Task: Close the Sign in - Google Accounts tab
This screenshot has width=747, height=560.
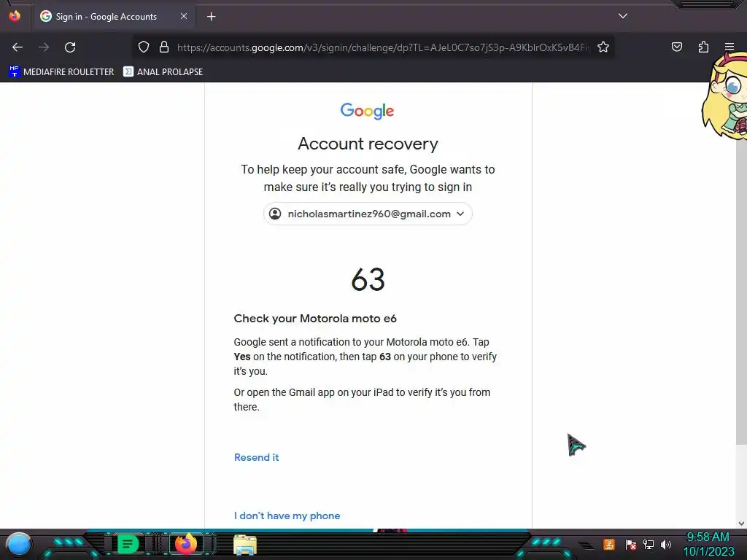Action: pos(184,16)
